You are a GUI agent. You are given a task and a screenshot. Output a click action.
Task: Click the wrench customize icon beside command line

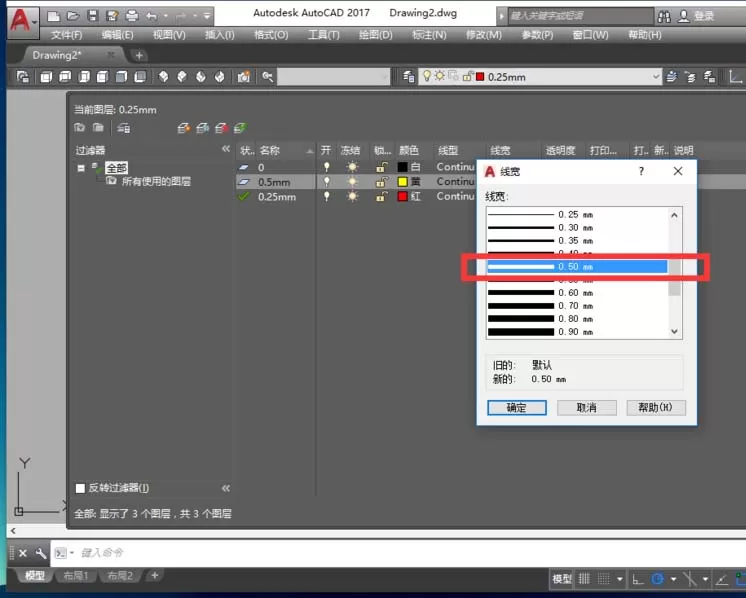tap(41, 553)
